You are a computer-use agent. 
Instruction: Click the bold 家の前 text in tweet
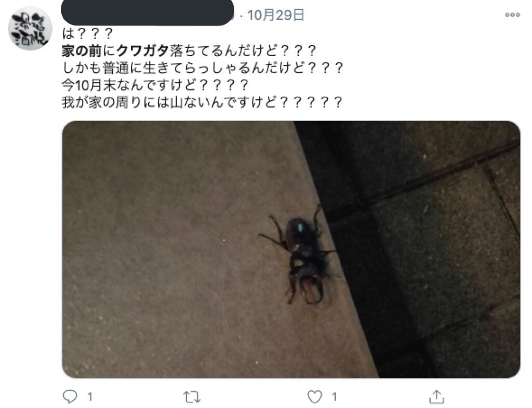82,51
